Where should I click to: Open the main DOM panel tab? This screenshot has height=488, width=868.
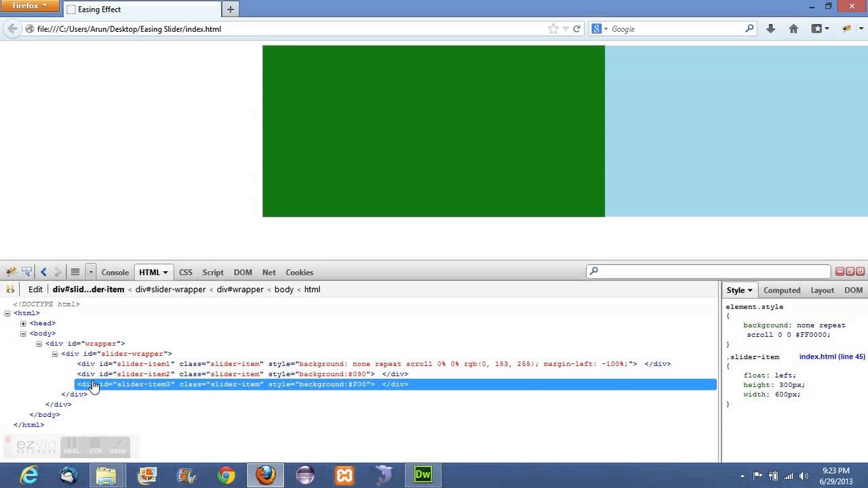pyautogui.click(x=243, y=272)
